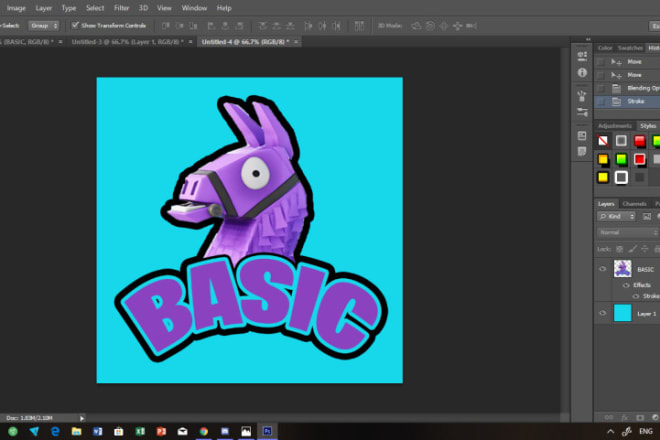Viewport: 660px width, 440px height.
Task: Select the first Move history state
Action: (627, 61)
